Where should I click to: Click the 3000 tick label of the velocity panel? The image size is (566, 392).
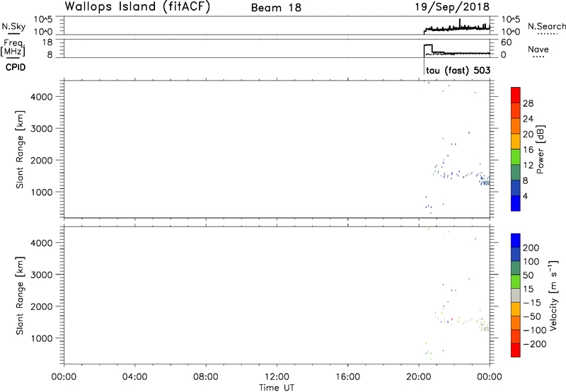42,275
